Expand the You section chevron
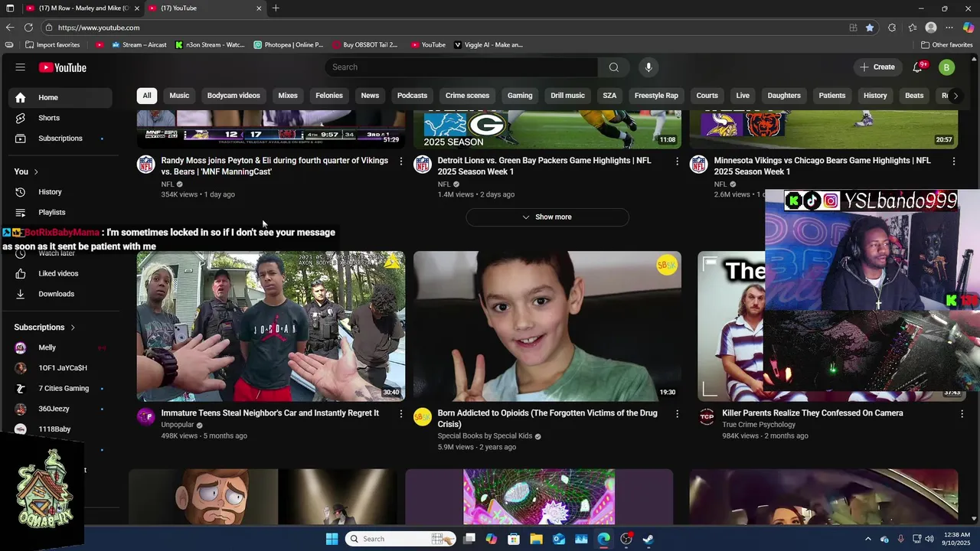 click(x=35, y=171)
